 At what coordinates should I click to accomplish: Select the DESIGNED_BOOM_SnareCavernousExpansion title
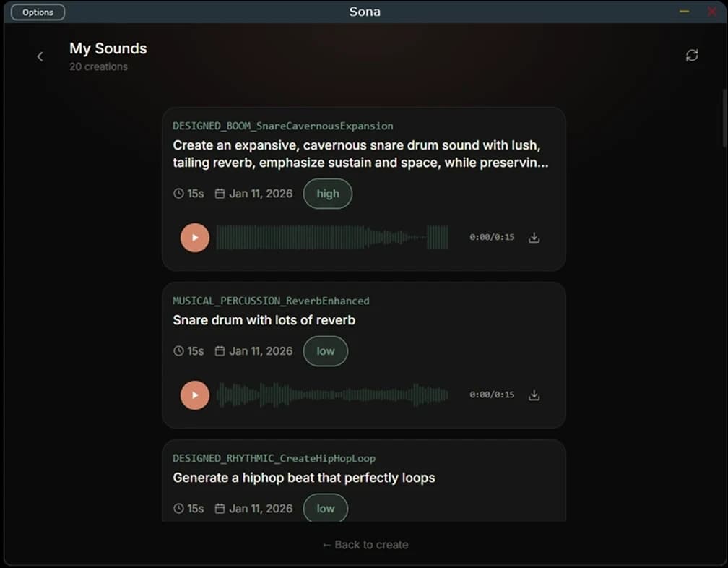(283, 126)
